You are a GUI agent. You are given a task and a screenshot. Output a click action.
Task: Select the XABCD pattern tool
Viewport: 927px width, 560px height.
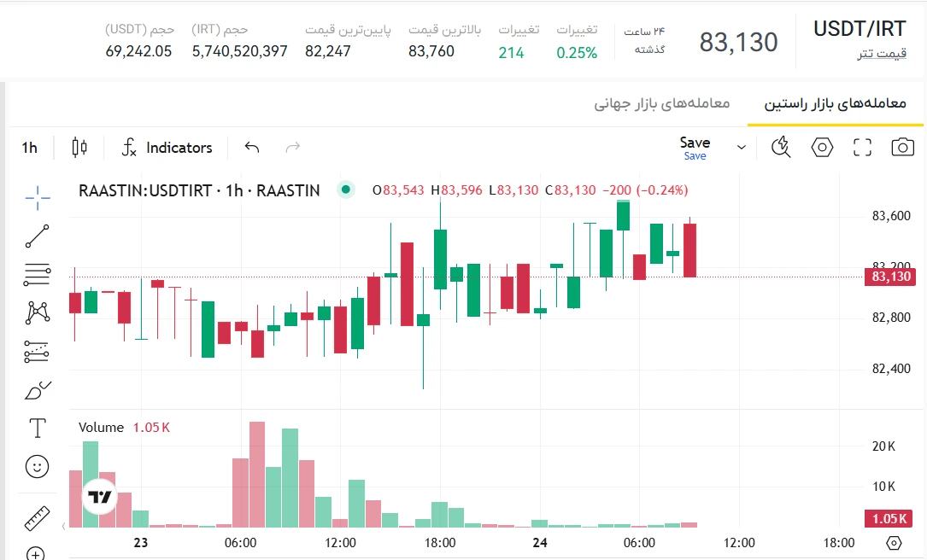coord(38,312)
